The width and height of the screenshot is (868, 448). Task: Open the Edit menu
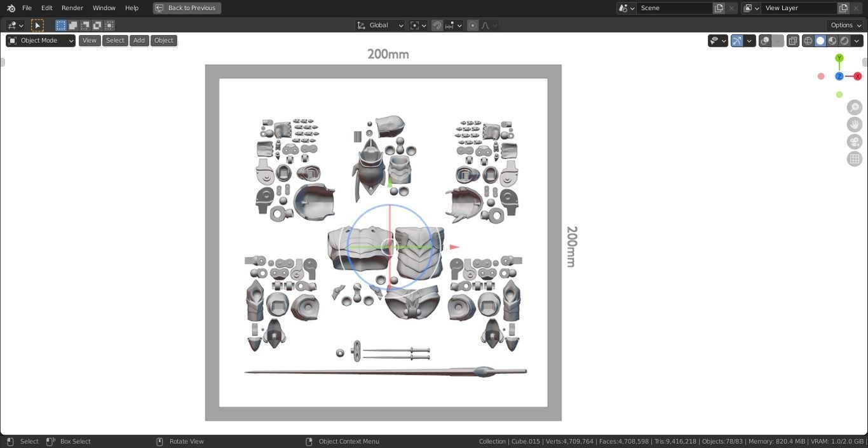pyautogui.click(x=47, y=8)
